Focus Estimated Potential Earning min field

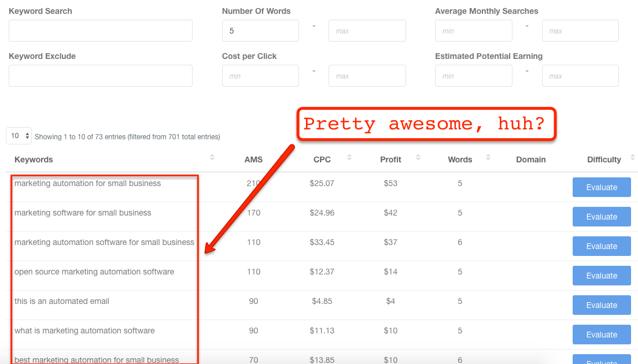click(473, 76)
